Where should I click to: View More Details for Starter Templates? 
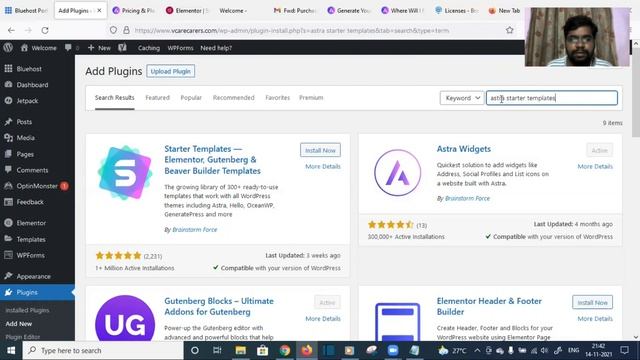(x=323, y=167)
